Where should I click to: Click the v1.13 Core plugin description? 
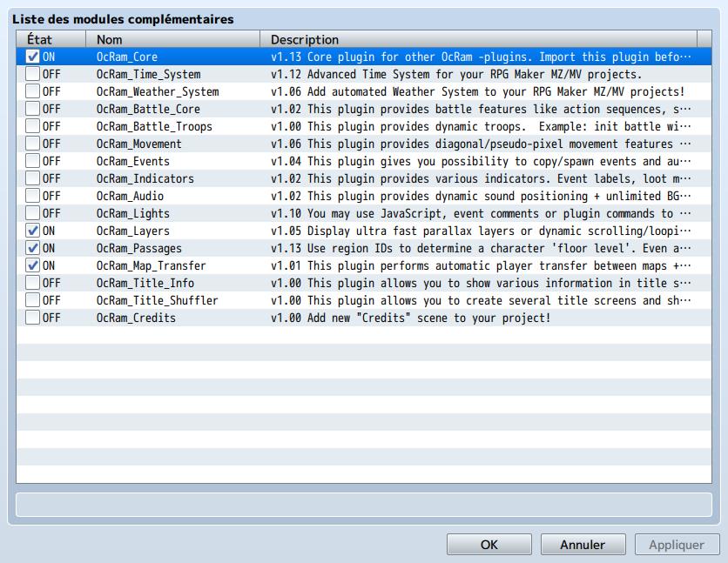pos(481,57)
